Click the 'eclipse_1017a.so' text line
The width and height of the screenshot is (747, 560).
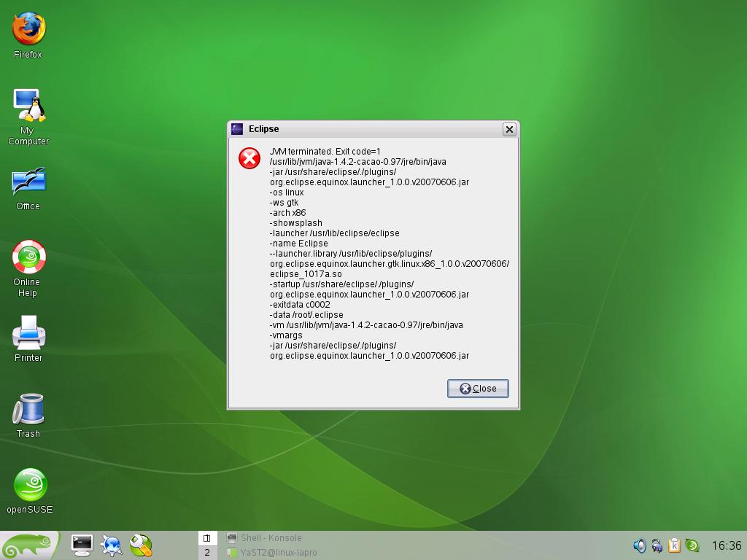click(306, 274)
